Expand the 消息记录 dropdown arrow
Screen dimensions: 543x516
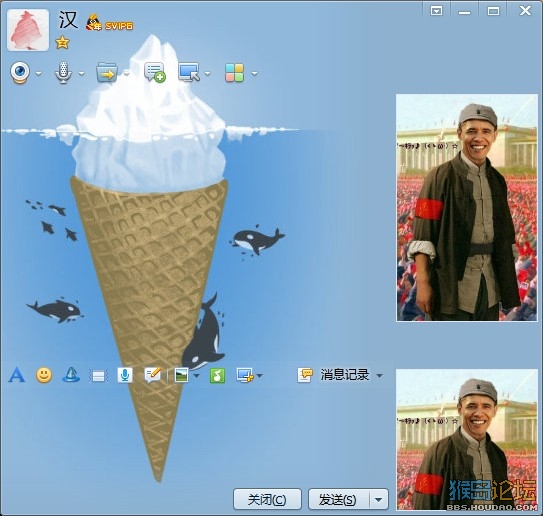380,375
